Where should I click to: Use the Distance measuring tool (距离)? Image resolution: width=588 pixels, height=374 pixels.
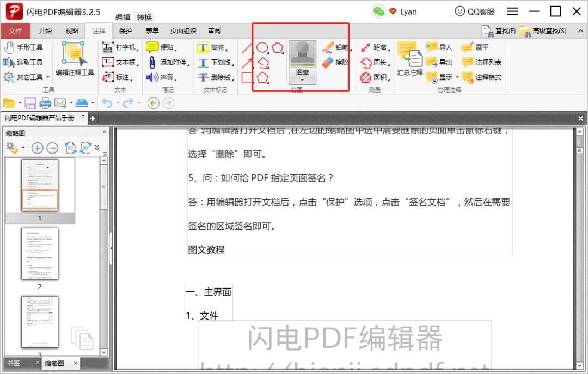pyautogui.click(x=375, y=47)
